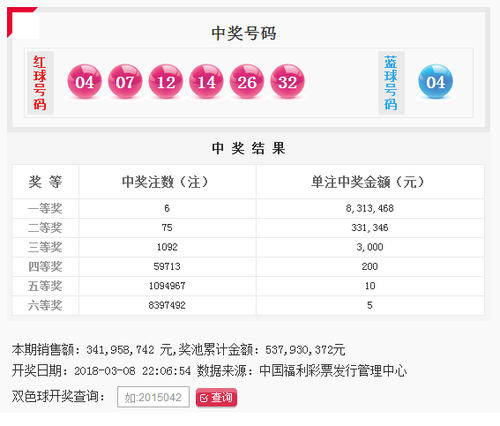The width and height of the screenshot is (500, 426).
Task: Click the data source 中国福利彩票发行管理中心
Action: pyautogui.click(x=333, y=371)
